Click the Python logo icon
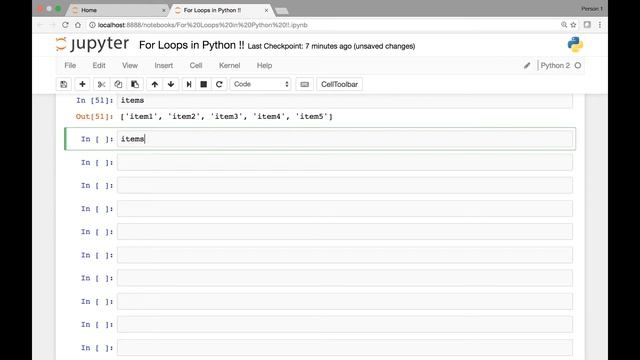The width and height of the screenshot is (640, 360). coord(575,44)
